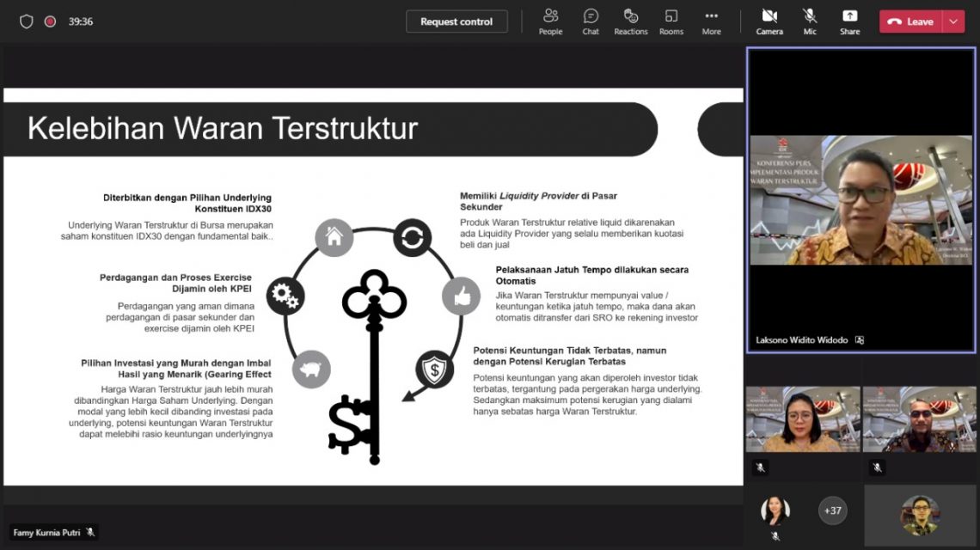Open the People panel

pos(550,21)
